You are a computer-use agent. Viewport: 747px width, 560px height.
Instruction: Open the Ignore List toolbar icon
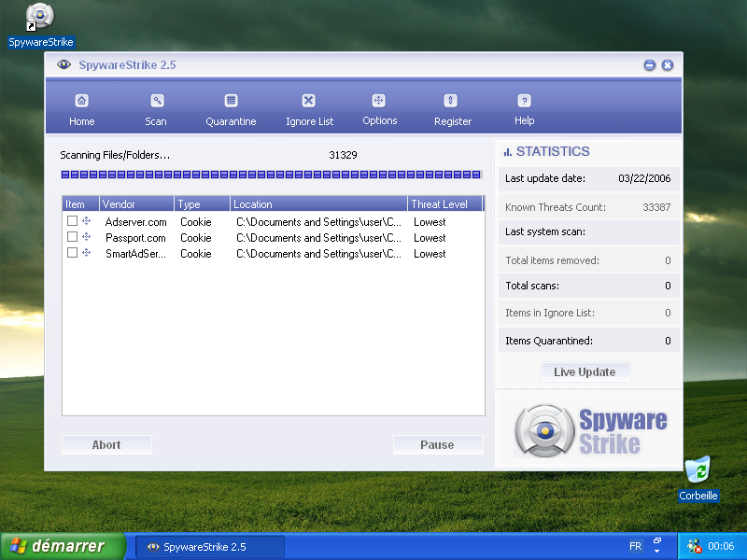click(309, 101)
